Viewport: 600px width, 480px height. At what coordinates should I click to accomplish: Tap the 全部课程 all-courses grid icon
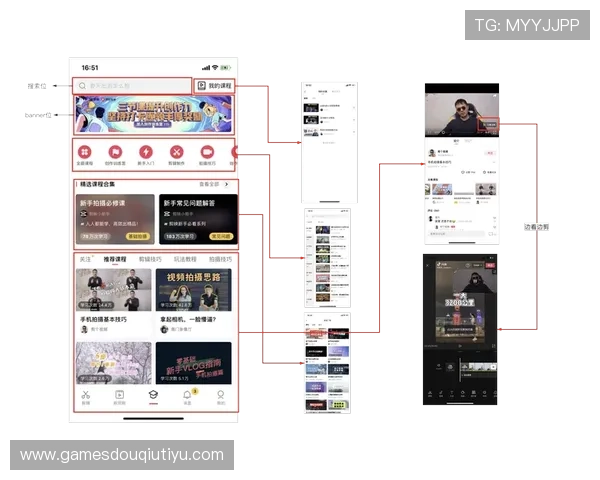point(86,153)
